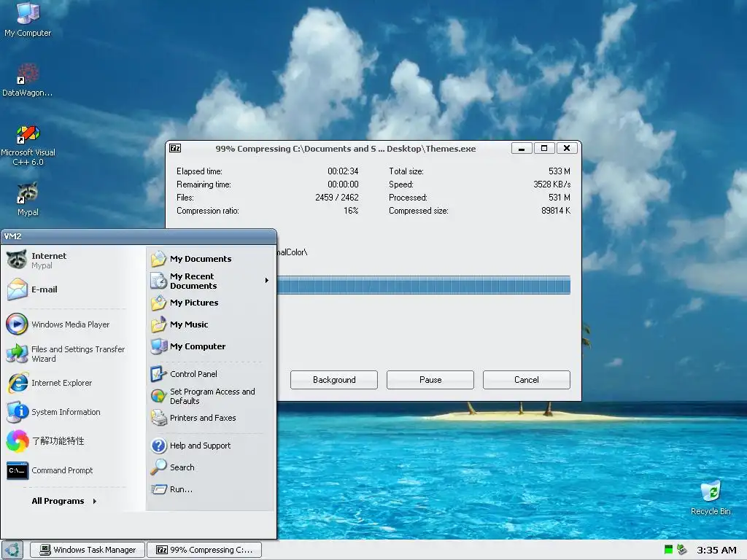This screenshot has height=560, width=747.
Task: Open Command Prompt from Start menu
Action: [x=66, y=470]
